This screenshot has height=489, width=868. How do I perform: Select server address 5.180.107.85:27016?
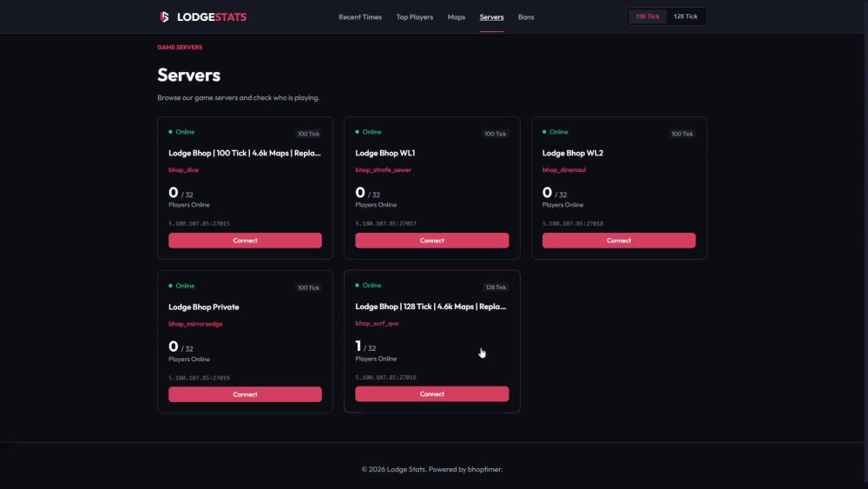pos(386,377)
